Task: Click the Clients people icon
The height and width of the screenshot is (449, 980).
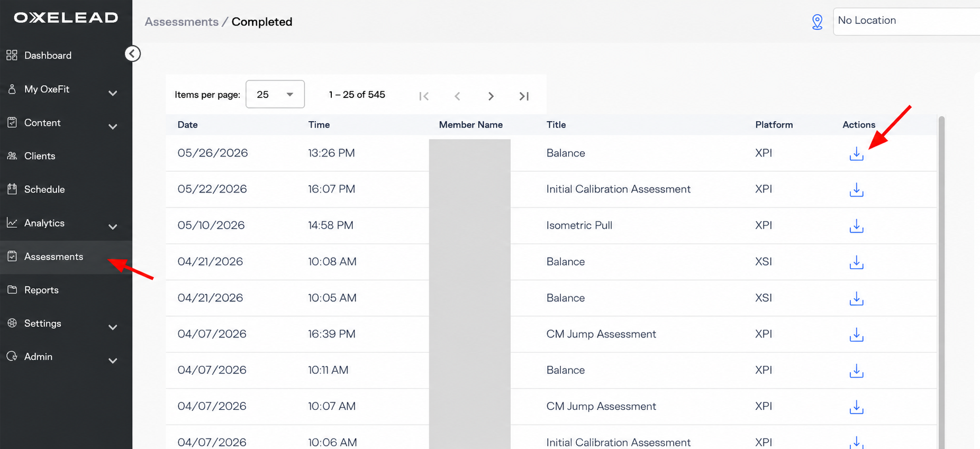Action: click(12, 155)
